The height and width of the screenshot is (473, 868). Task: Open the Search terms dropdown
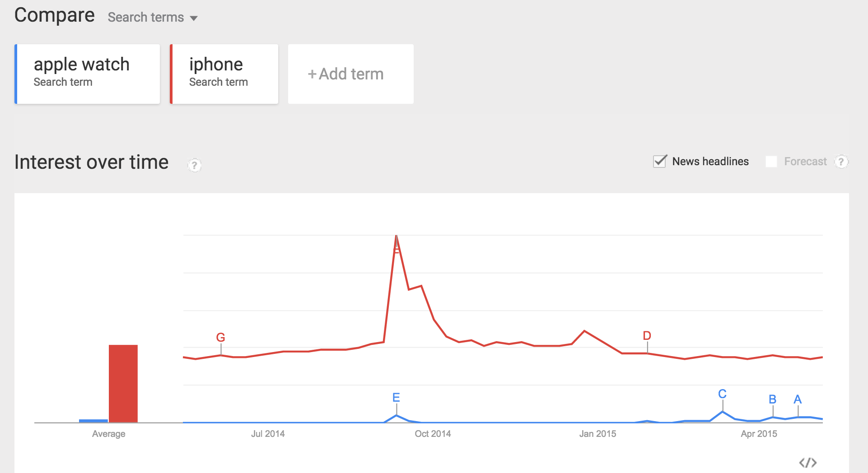pyautogui.click(x=153, y=18)
